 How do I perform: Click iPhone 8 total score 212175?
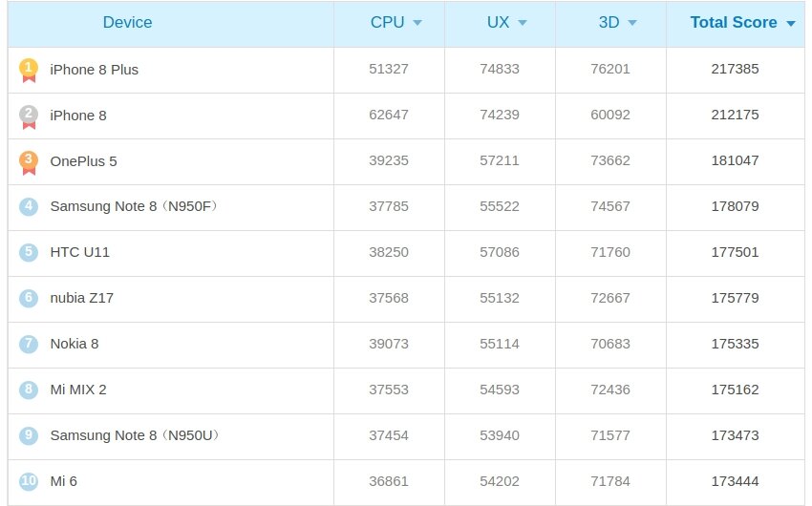(735, 115)
